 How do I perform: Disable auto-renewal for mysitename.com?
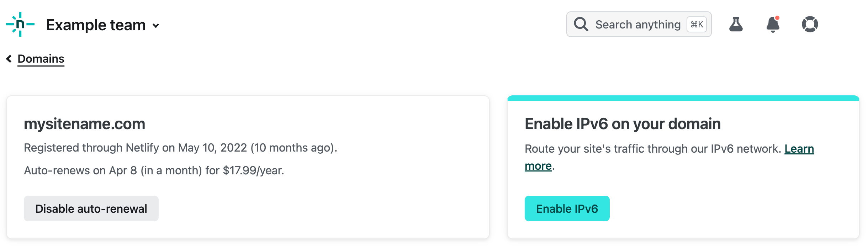91,209
